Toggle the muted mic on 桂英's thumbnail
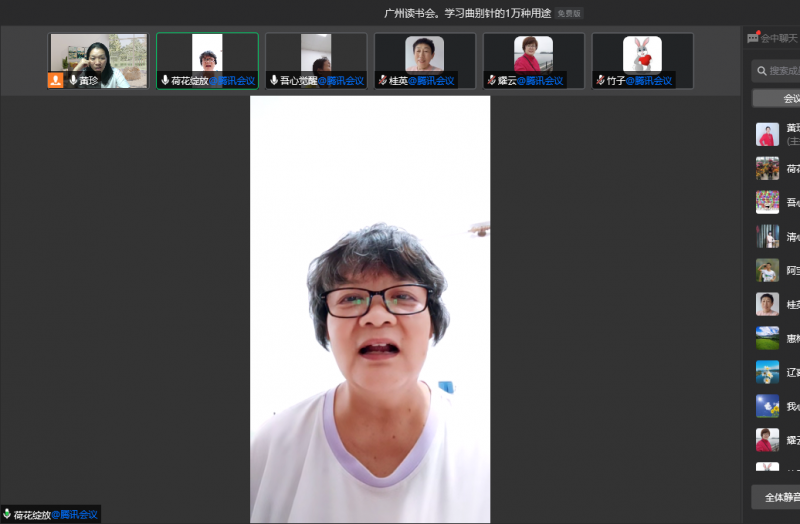 pyautogui.click(x=383, y=80)
